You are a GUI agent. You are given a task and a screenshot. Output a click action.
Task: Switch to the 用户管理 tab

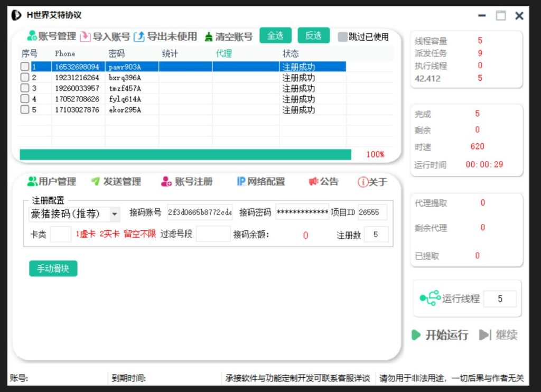point(52,182)
